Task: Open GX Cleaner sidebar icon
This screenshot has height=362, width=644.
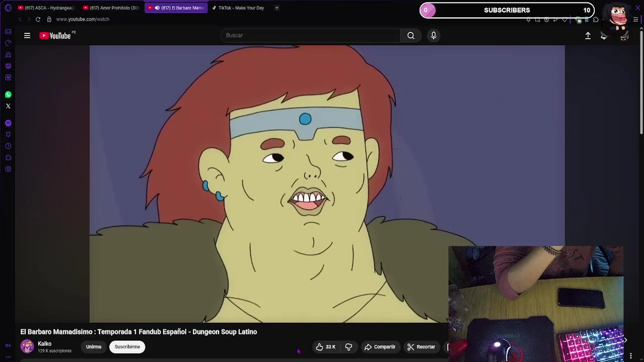Action: pos(8,55)
